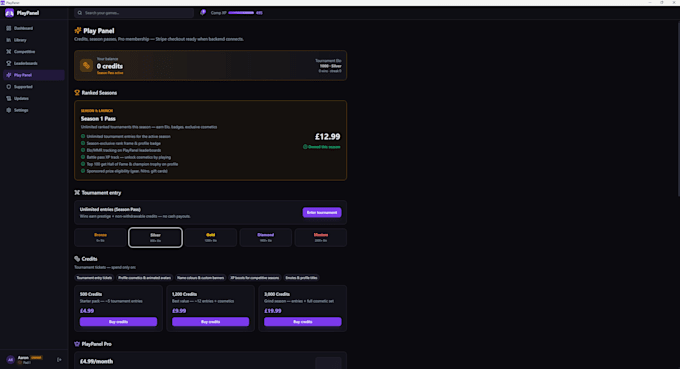
Task: Select the Gold tournament tier
Action: click(210, 237)
